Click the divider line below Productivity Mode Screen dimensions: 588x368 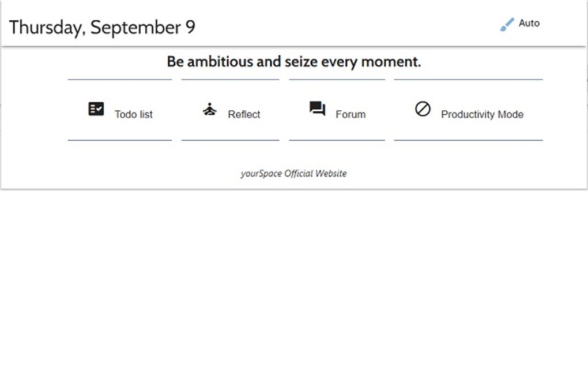(x=468, y=140)
